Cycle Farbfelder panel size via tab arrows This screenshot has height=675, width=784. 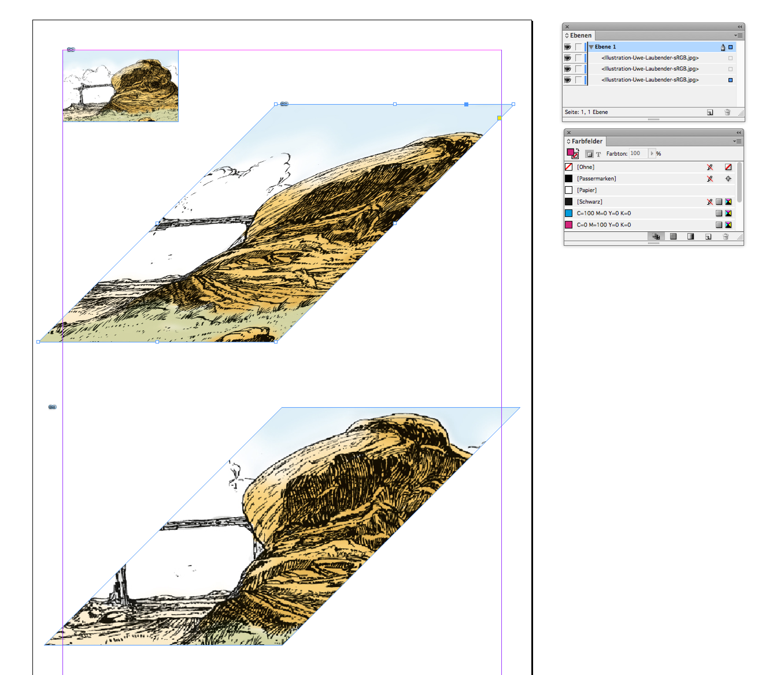click(568, 141)
